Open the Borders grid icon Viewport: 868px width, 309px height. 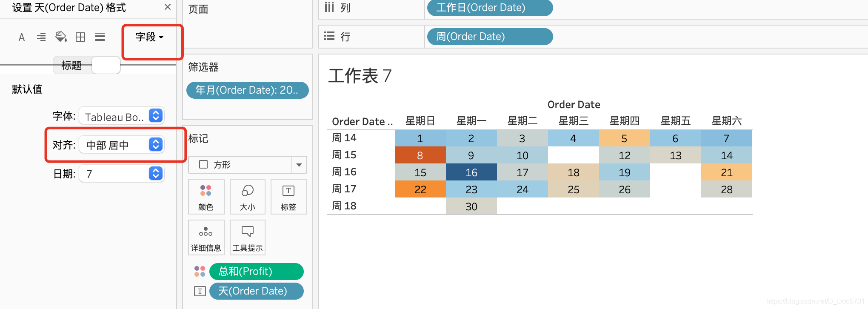(80, 37)
